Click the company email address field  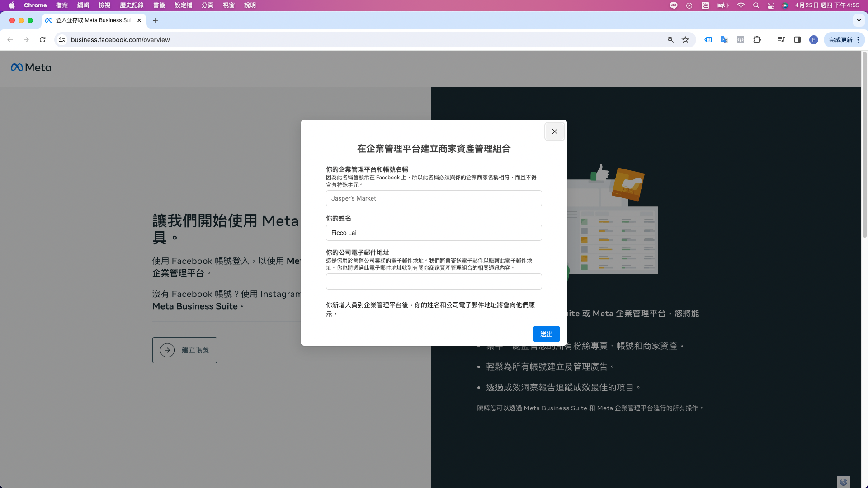[x=434, y=282]
